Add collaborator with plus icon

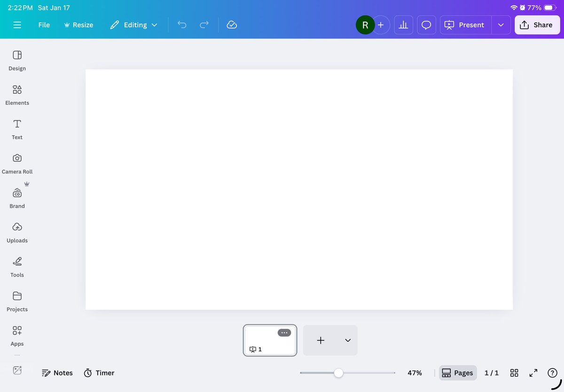[x=381, y=25]
